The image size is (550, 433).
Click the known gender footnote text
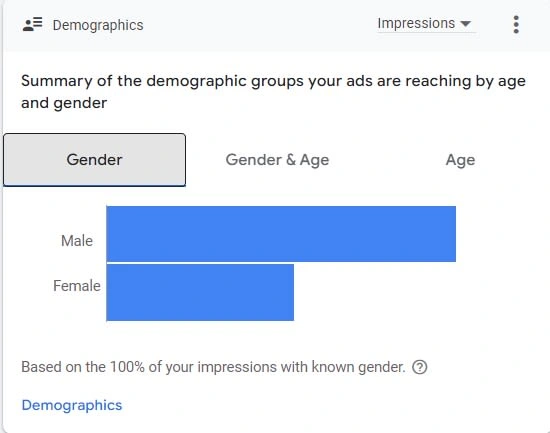[x=213, y=367]
